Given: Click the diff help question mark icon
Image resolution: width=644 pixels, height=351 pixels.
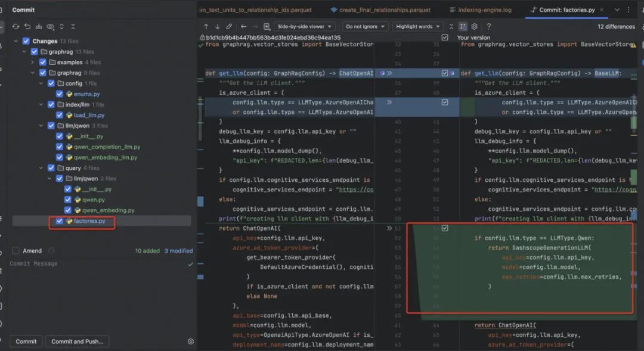Looking at the screenshot, I should (489, 27).
